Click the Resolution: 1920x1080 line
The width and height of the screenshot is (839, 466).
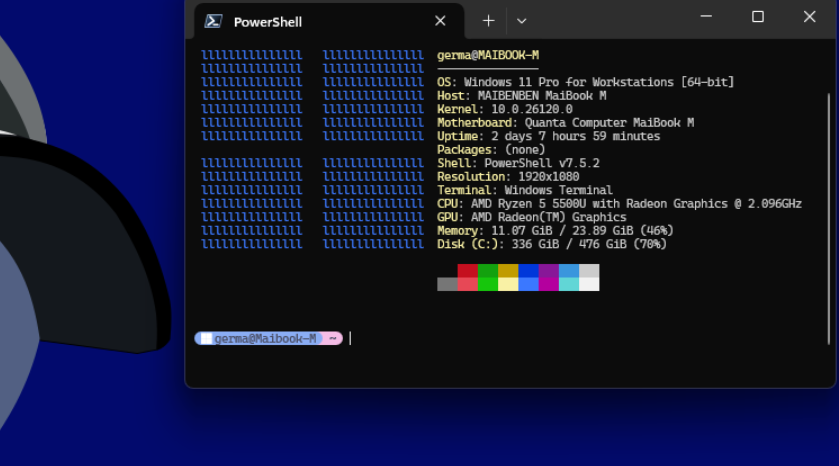(x=508, y=177)
